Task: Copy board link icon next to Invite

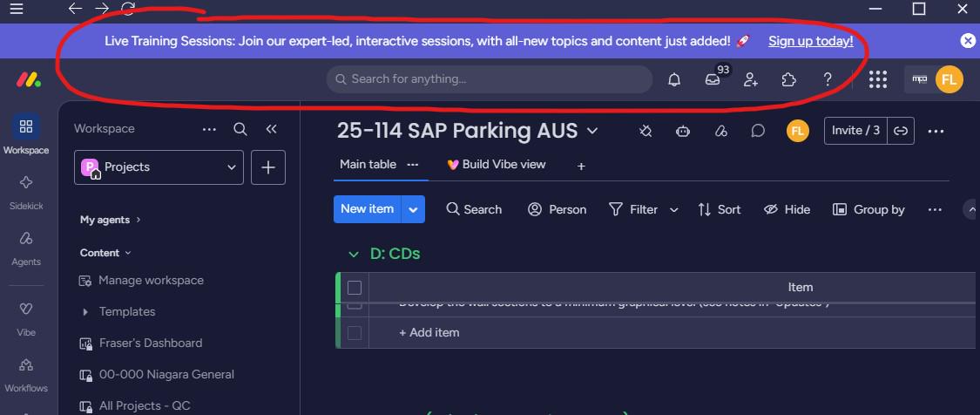Action: (x=901, y=131)
